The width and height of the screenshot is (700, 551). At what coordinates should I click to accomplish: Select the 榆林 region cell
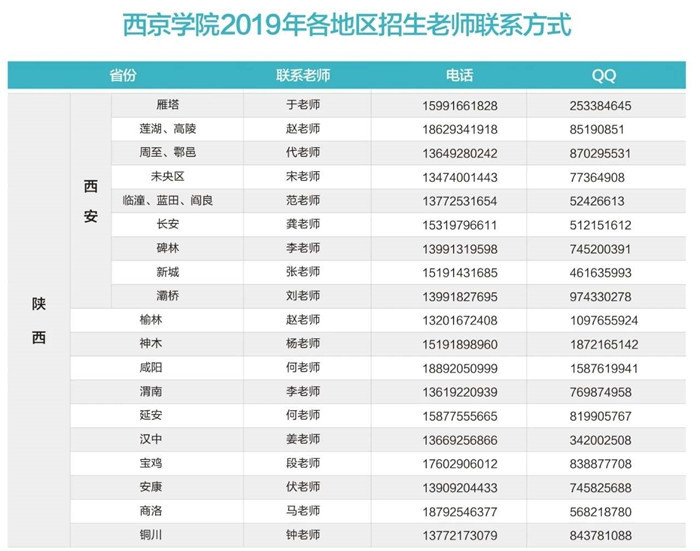(151, 320)
